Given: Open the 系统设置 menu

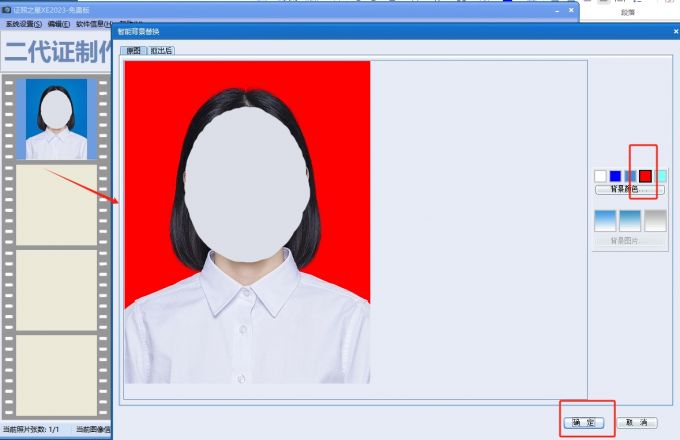Looking at the screenshot, I should 23,23.
